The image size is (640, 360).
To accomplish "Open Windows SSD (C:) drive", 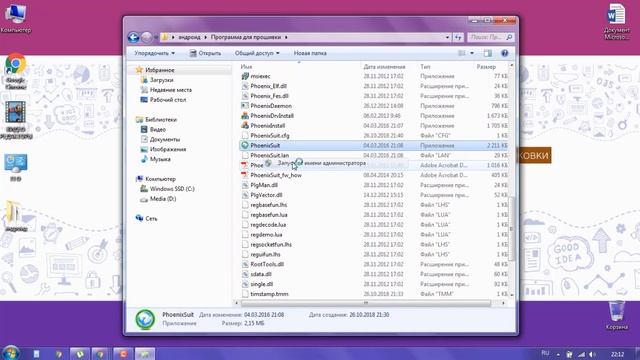I will click(x=172, y=189).
